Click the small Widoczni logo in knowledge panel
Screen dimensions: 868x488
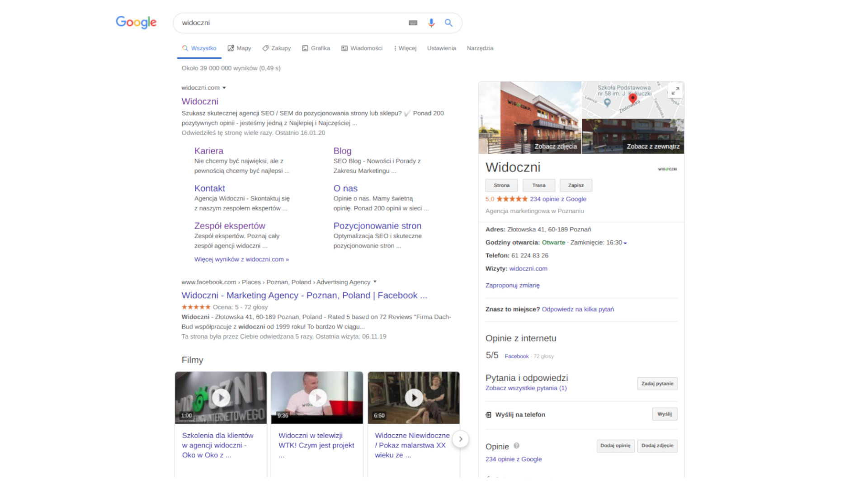pyautogui.click(x=667, y=169)
